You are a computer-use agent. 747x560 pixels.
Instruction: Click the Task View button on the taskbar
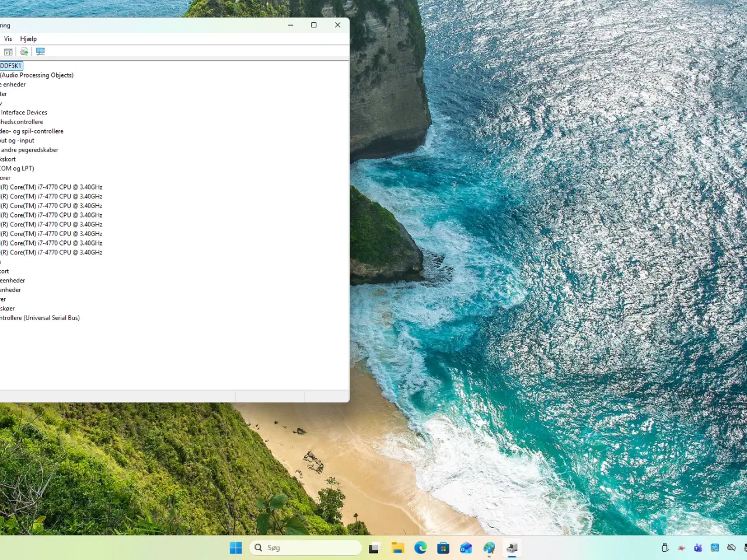click(x=375, y=547)
